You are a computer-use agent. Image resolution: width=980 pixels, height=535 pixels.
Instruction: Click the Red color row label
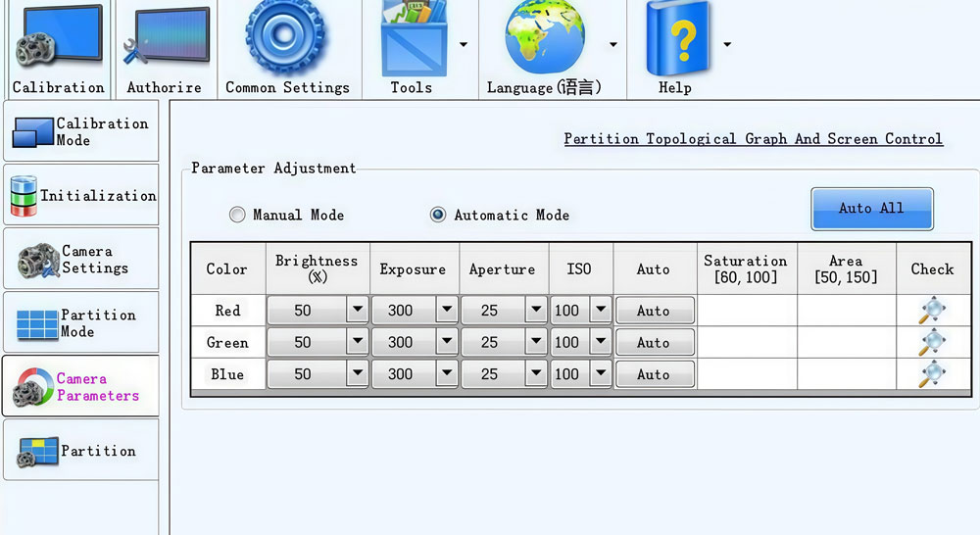(x=227, y=310)
